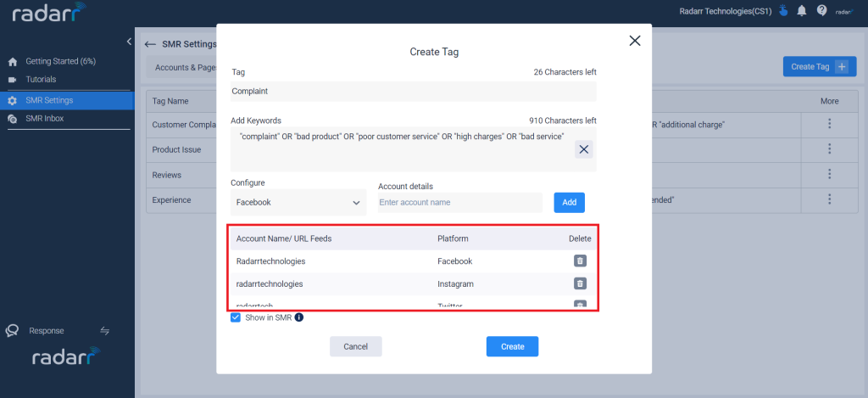The height and width of the screenshot is (398, 868).
Task: Delete the Radarrtechnologies Facebook account row
Action: pyautogui.click(x=580, y=261)
